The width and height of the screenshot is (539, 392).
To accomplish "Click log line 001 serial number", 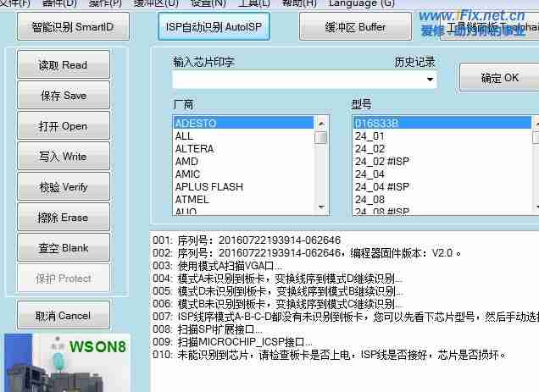I will (247, 240).
